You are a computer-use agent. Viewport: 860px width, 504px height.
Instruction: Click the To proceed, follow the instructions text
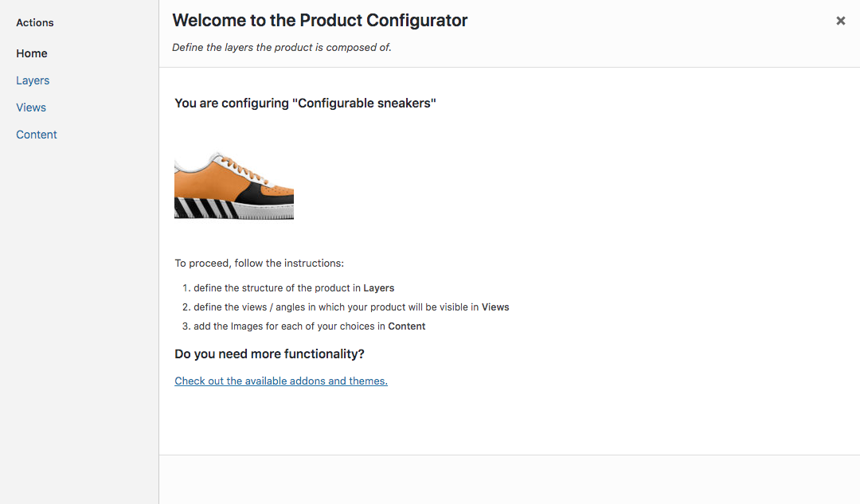coord(260,264)
